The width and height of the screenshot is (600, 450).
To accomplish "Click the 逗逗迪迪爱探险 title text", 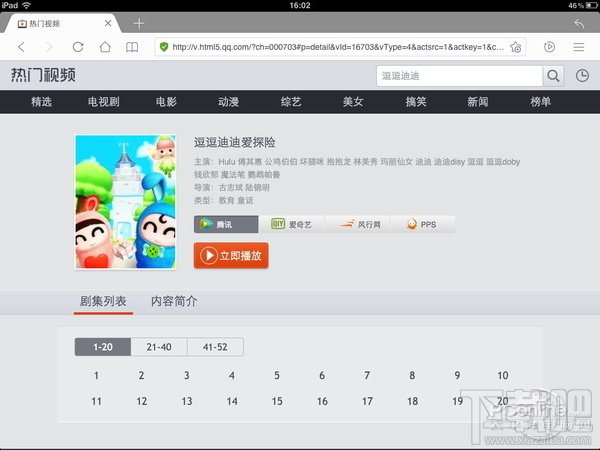I will (x=234, y=142).
